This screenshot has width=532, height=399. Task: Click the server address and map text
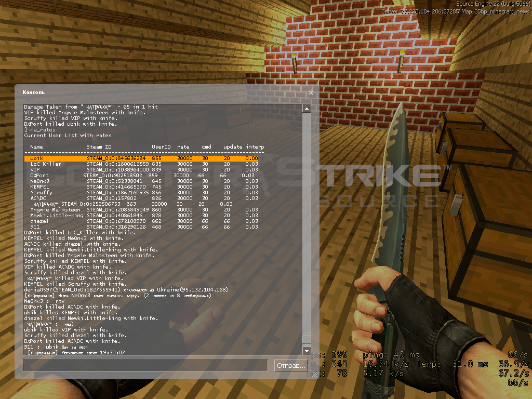click(x=456, y=11)
